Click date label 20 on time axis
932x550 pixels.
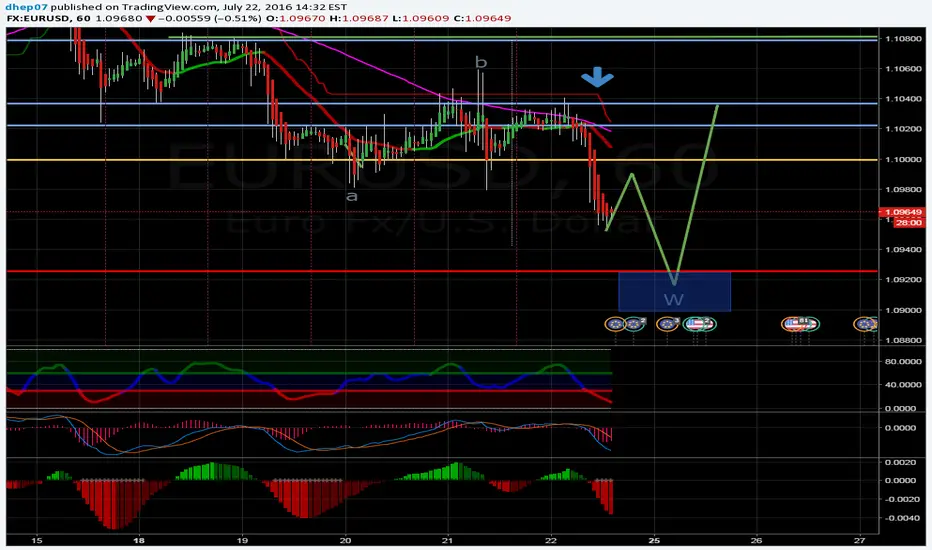(345, 540)
